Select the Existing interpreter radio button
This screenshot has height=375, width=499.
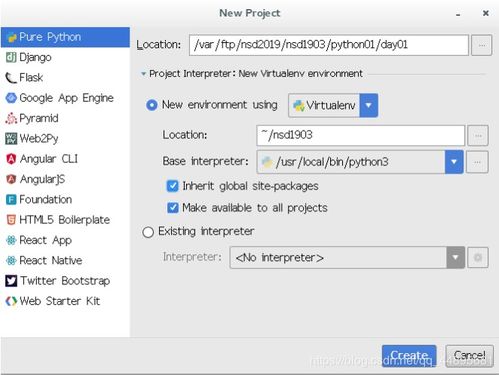[x=148, y=232]
